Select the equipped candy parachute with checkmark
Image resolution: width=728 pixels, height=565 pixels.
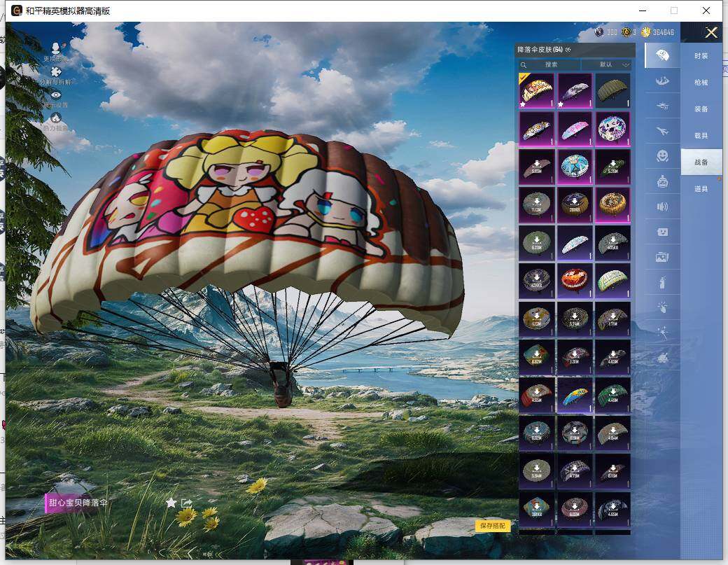537,90
